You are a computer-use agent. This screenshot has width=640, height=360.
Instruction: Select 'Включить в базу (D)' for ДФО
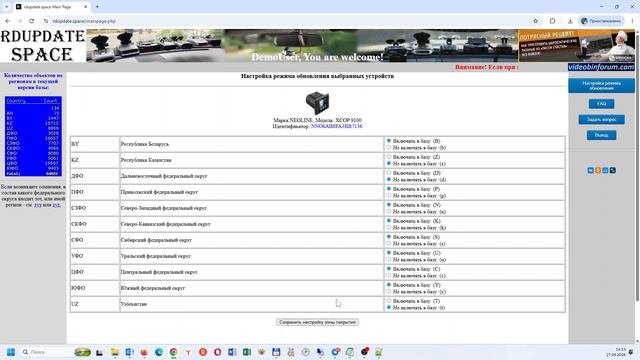point(389,173)
